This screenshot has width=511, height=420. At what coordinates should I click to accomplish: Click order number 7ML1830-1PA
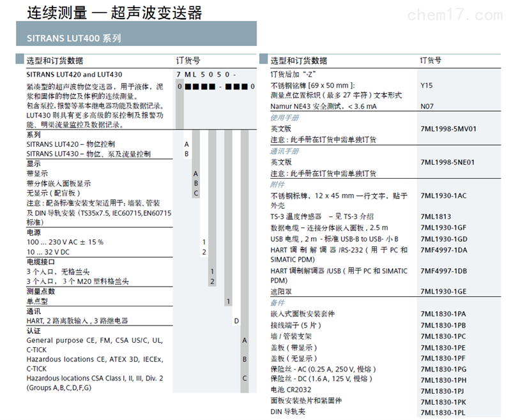pyautogui.click(x=443, y=314)
